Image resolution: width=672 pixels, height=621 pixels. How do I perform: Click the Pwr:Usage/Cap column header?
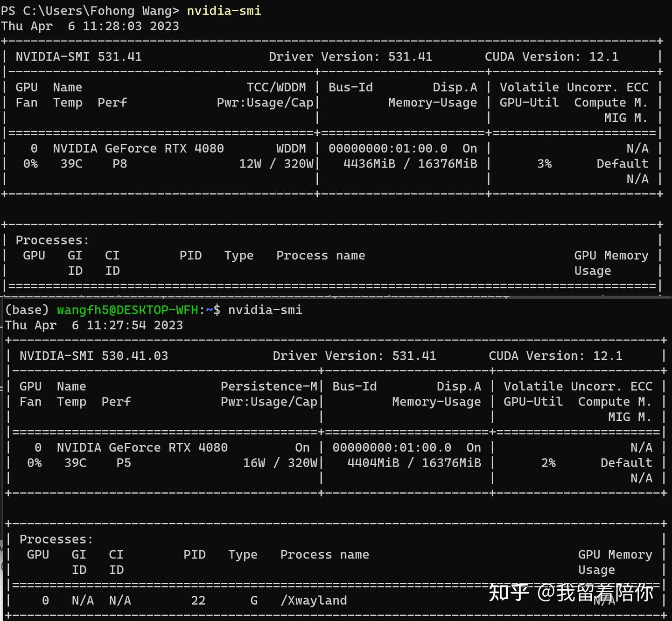coord(264,102)
